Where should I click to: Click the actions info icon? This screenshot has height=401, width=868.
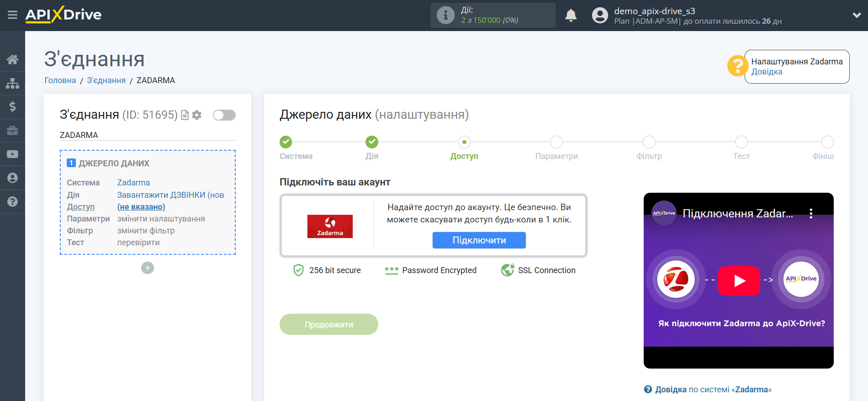[445, 15]
